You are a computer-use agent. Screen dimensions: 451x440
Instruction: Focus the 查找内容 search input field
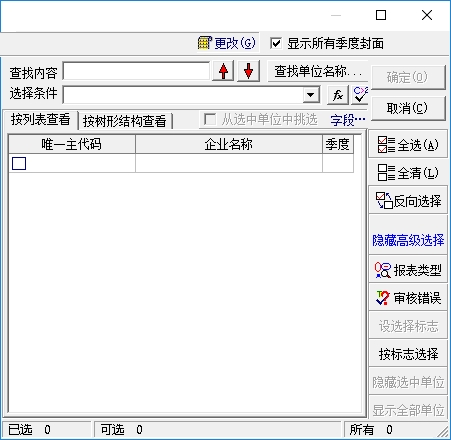point(136,71)
